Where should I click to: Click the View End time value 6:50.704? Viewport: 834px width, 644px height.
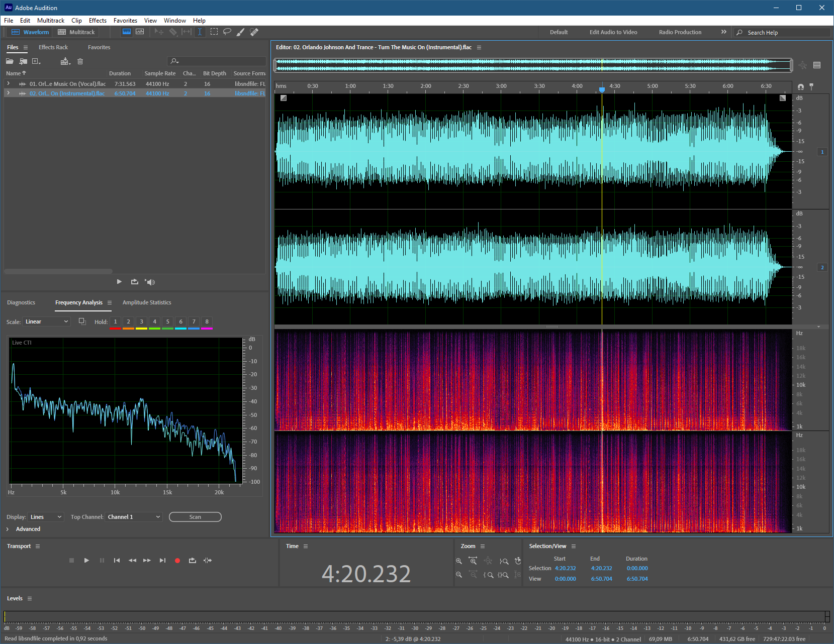[x=601, y=579]
